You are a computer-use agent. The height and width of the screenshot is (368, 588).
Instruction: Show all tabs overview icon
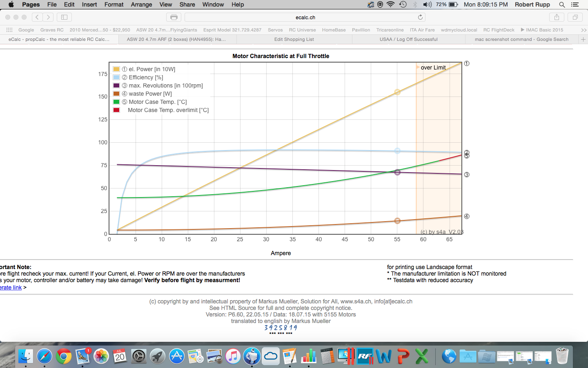[x=575, y=17]
